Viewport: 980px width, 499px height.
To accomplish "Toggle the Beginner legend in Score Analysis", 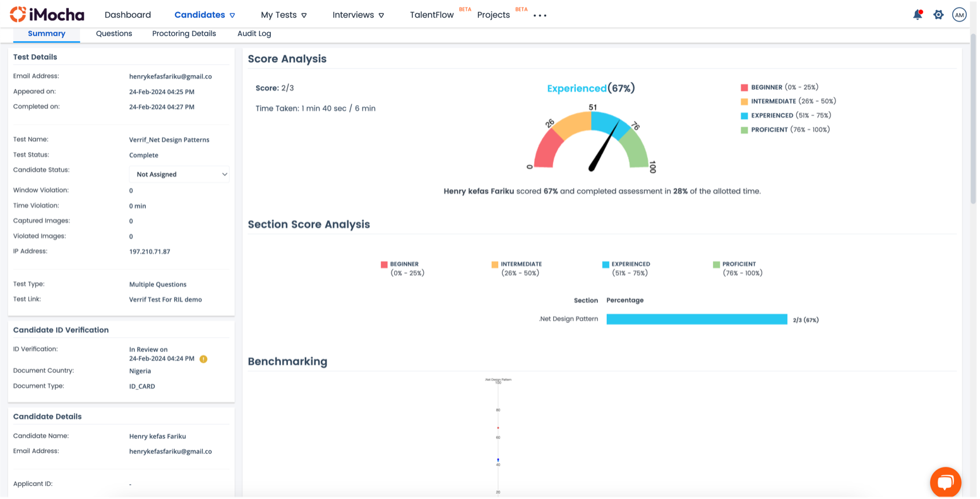I will click(779, 87).
